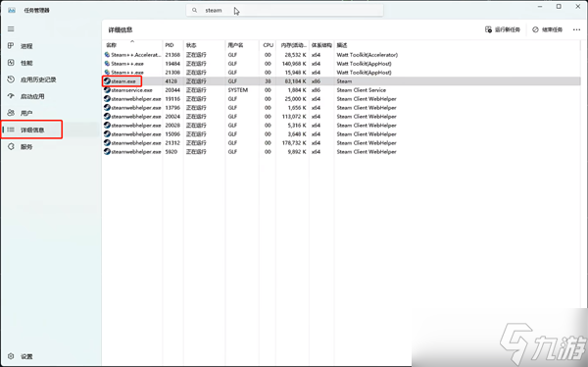
Task: Open the 性能 (Performance) page icon
Action: tap(11, 63)
